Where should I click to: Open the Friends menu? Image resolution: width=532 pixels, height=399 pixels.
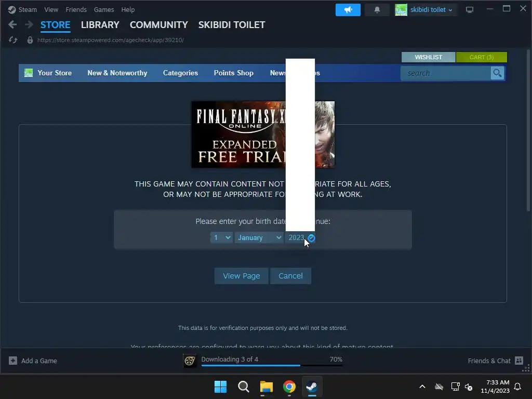pos(76,9)
